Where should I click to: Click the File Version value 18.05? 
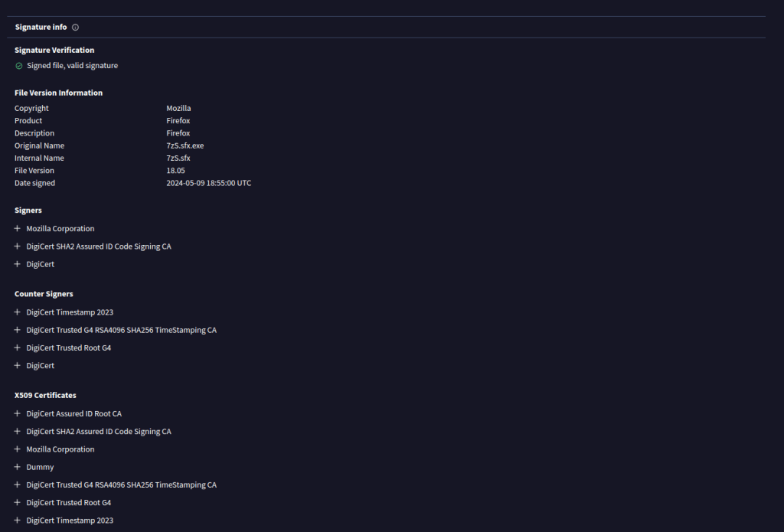coord(175,171)
